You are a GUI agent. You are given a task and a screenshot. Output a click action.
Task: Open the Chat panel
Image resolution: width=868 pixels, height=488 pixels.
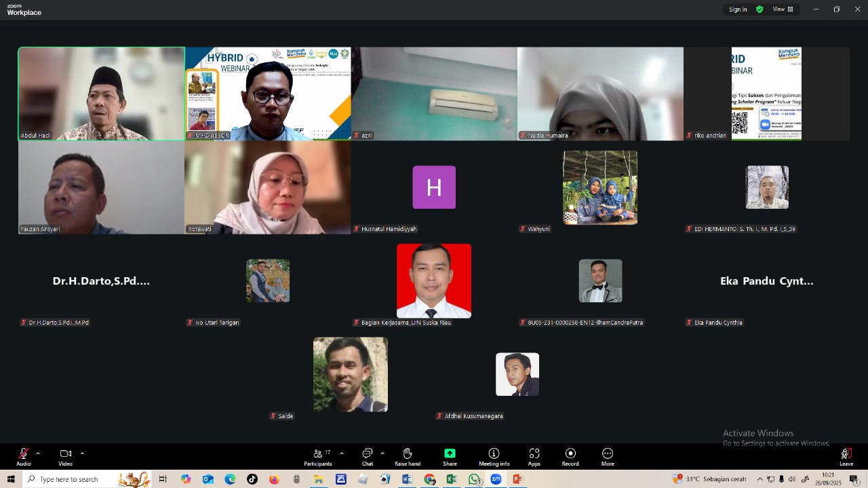coord(367,457)
